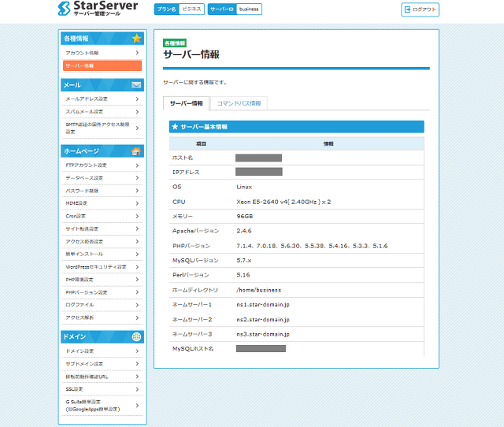Click the Linux OS value
Image resolution: width=504 pixels, height=427 pixels.
[x=244, y=187]
